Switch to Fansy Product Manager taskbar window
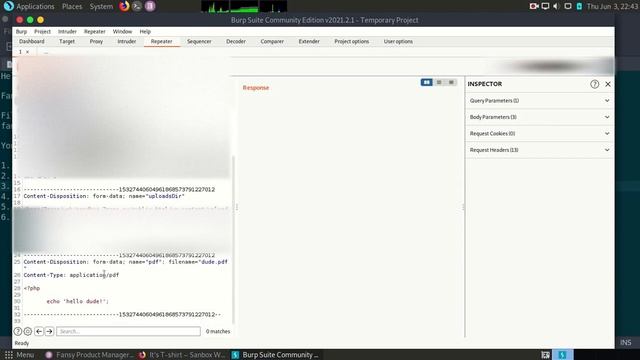640x360 pixels. [x=89, y=355]
